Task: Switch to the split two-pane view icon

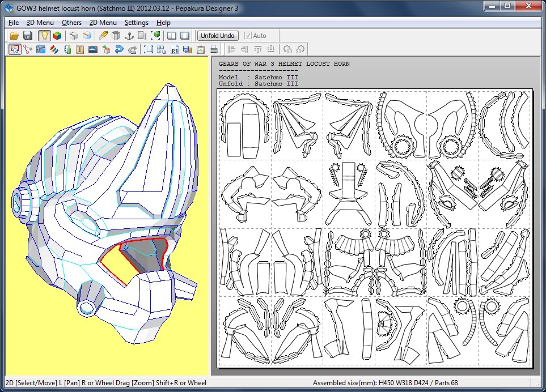Action: pyautogui.click(x=172, y=36)
